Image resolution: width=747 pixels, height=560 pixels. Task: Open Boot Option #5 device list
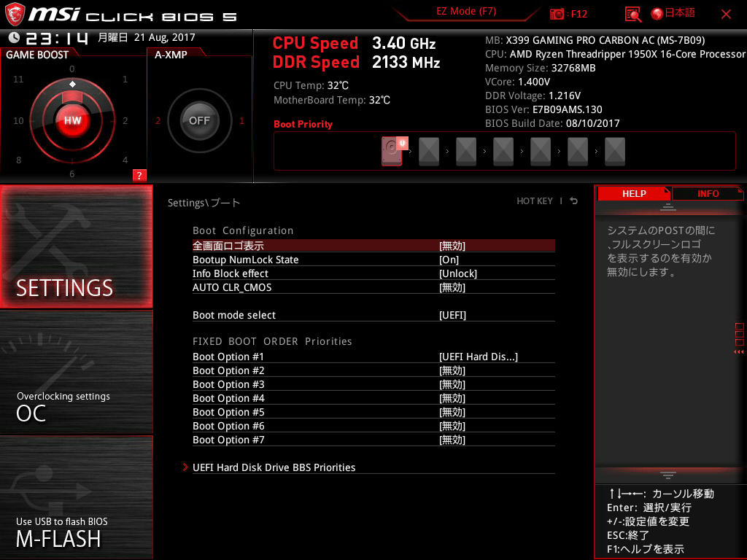(x=373, y=412)
